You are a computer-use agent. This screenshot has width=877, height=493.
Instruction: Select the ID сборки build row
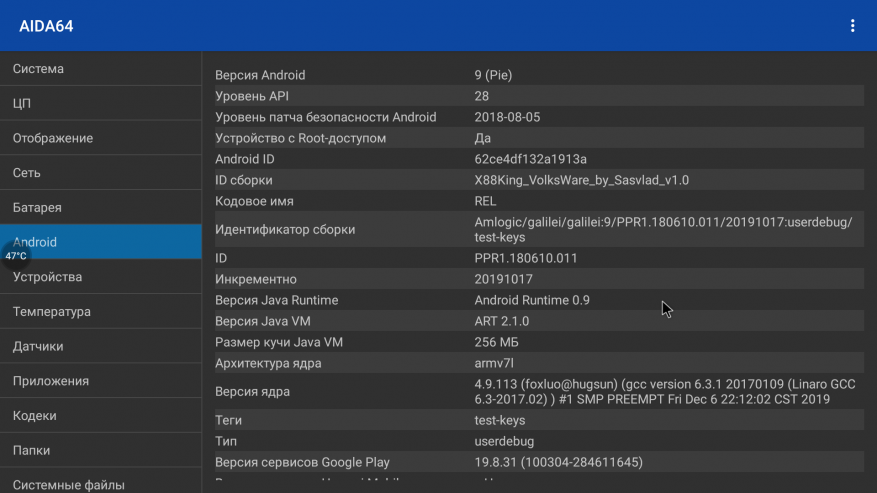coord(538,180)
